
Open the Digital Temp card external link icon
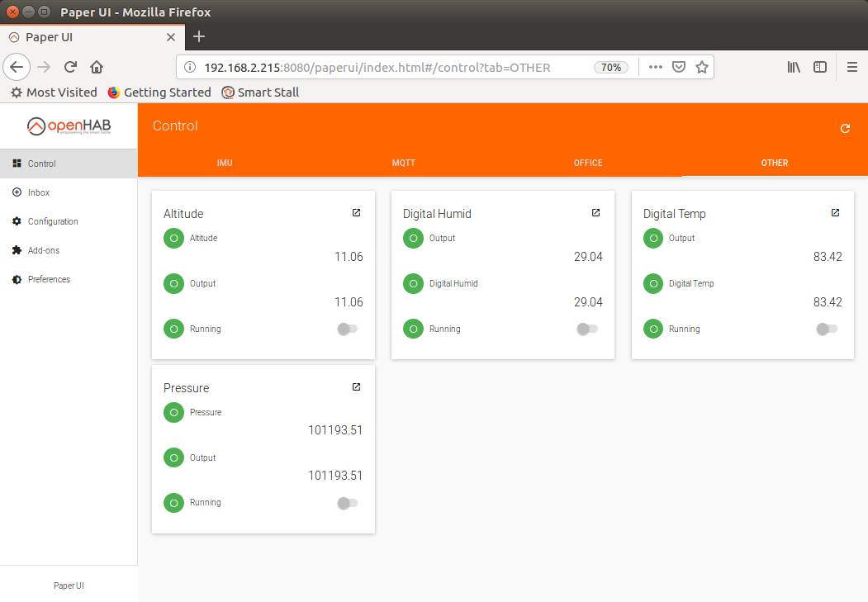pyautogui.click(x=835, y=212)
